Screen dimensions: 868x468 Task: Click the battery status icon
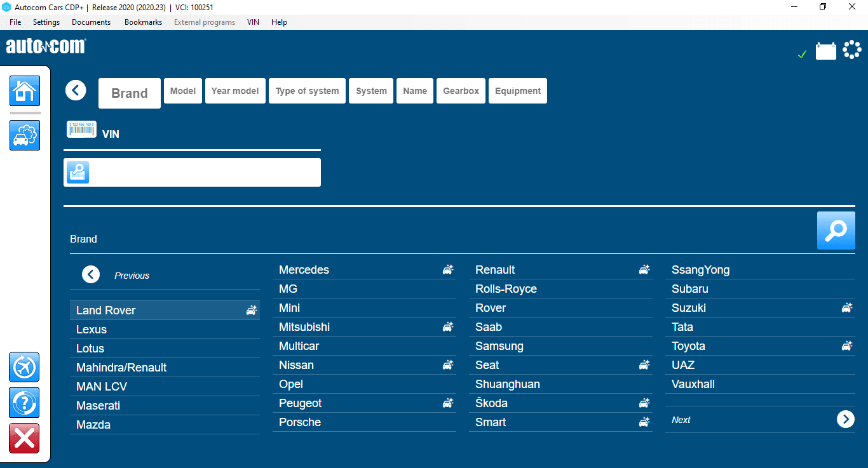coord(825,51)
